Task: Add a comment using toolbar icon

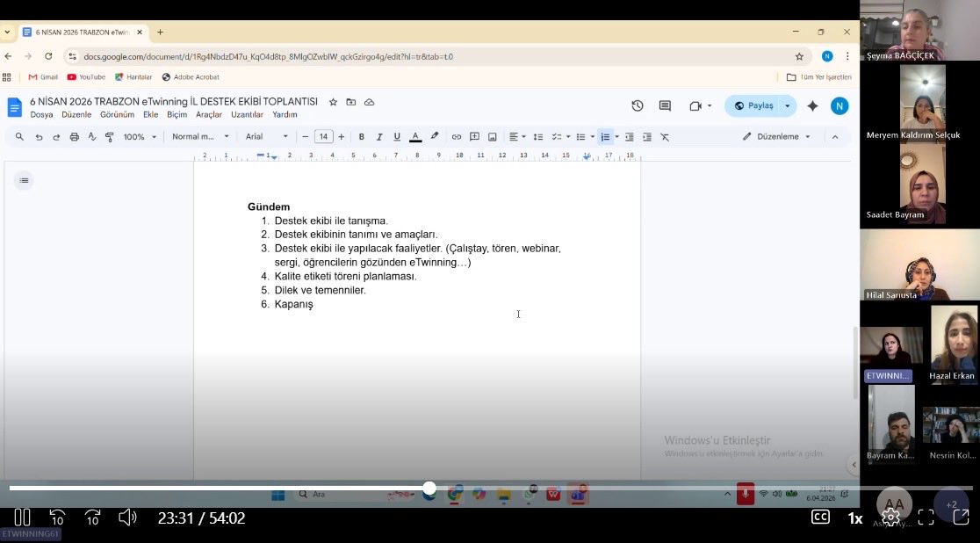Action: click(x=474, y=136)
